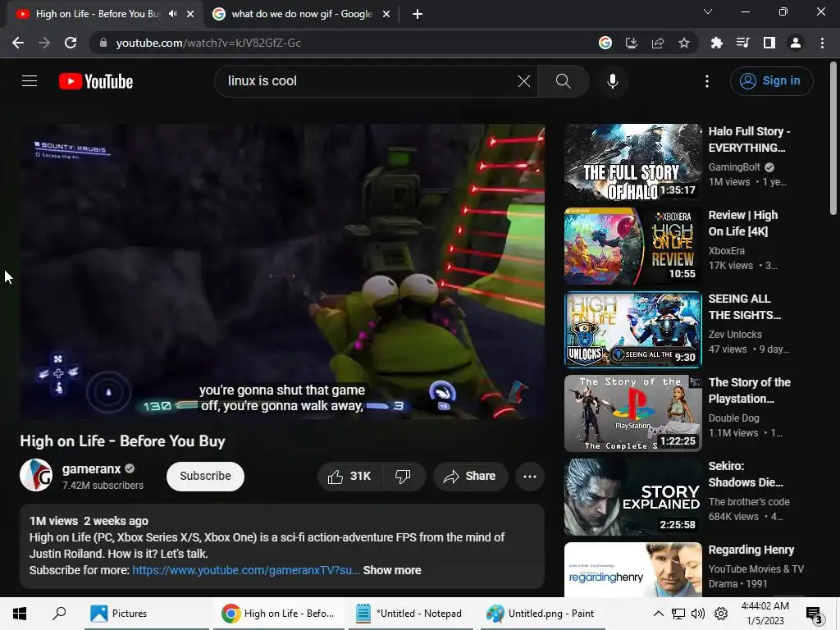840x630 pixels.
Task: Reload the YouTube page
Action: point(71,43)
